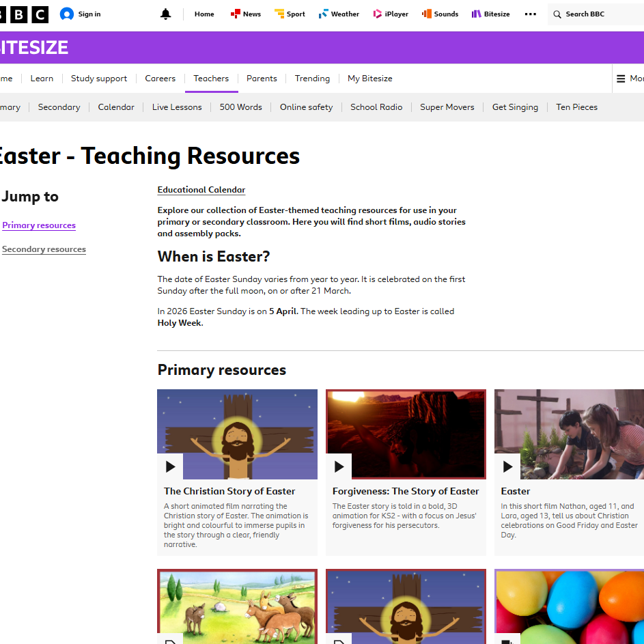Jump to Secondary resources

(x=44, y=249)
